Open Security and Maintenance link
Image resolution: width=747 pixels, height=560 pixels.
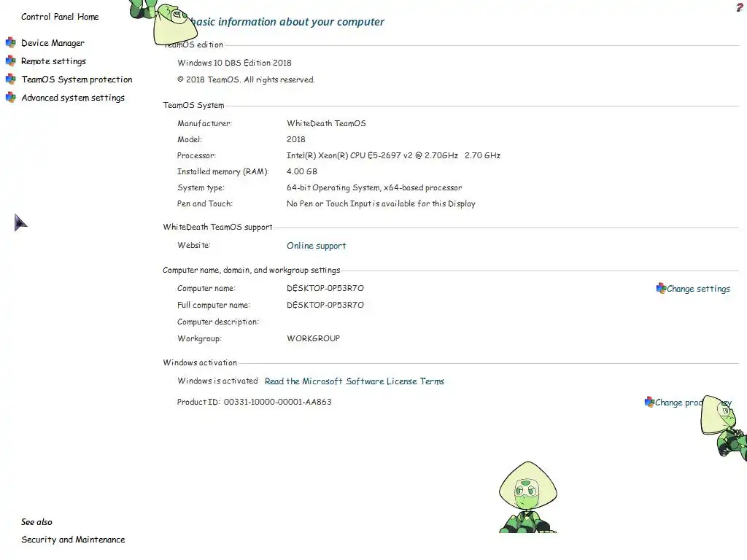click(73, 540)
